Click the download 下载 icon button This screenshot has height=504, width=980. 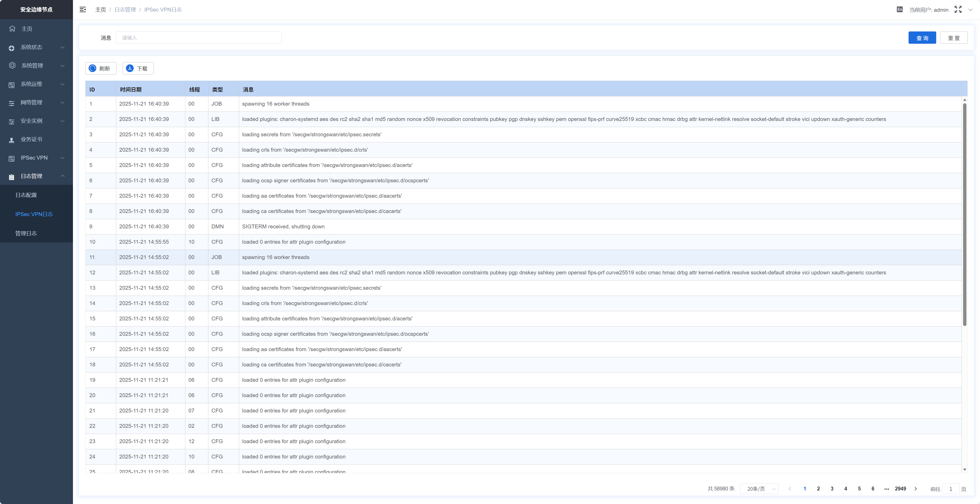point(138,69)
